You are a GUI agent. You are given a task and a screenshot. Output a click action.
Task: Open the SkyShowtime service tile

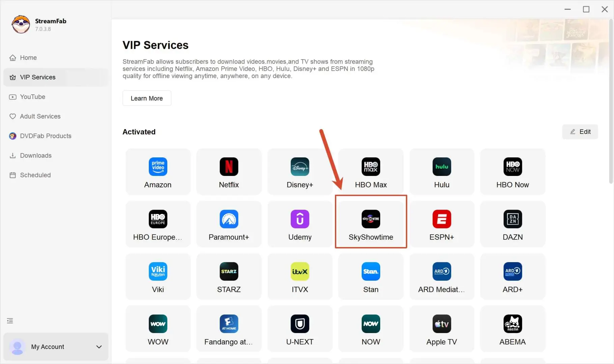(x=371, y=224)
